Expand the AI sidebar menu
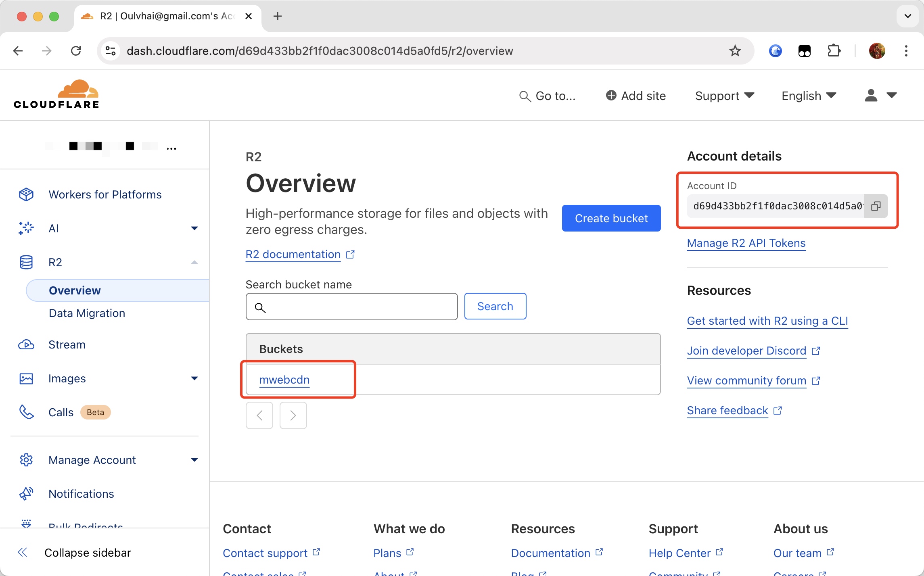Viewport: 924px width, 576px height. (x=194, y=228)
